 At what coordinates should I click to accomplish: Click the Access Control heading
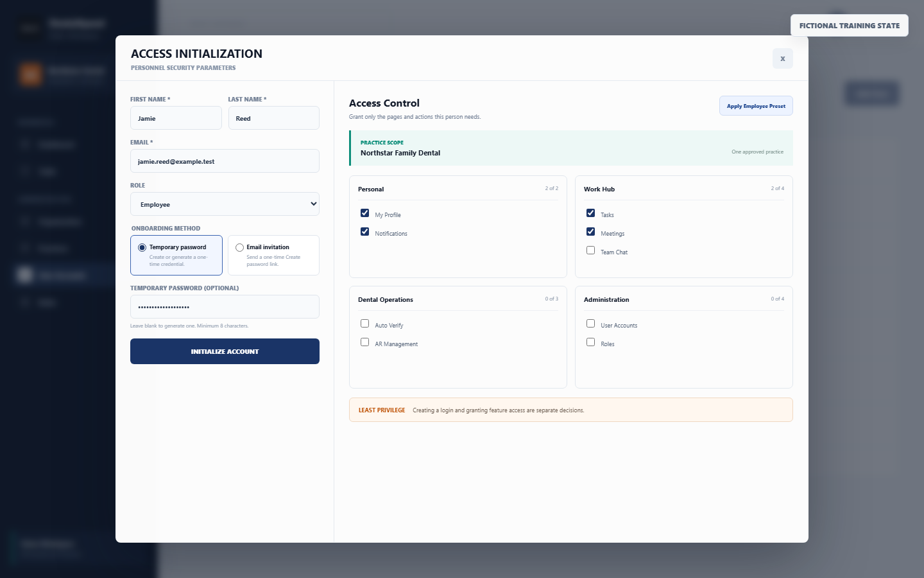click(x=384, y=103)
